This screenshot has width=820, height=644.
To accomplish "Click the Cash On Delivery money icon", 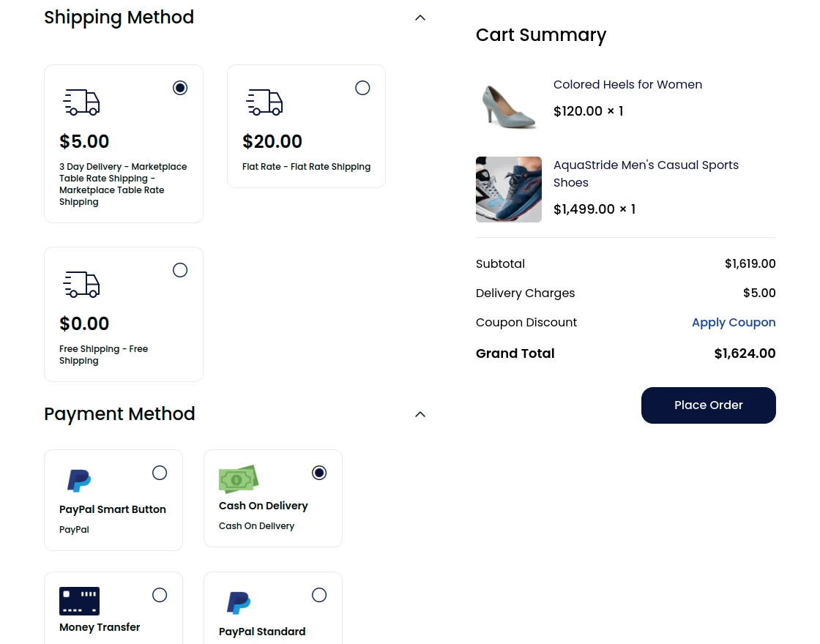I will click(x=238, y=479).
